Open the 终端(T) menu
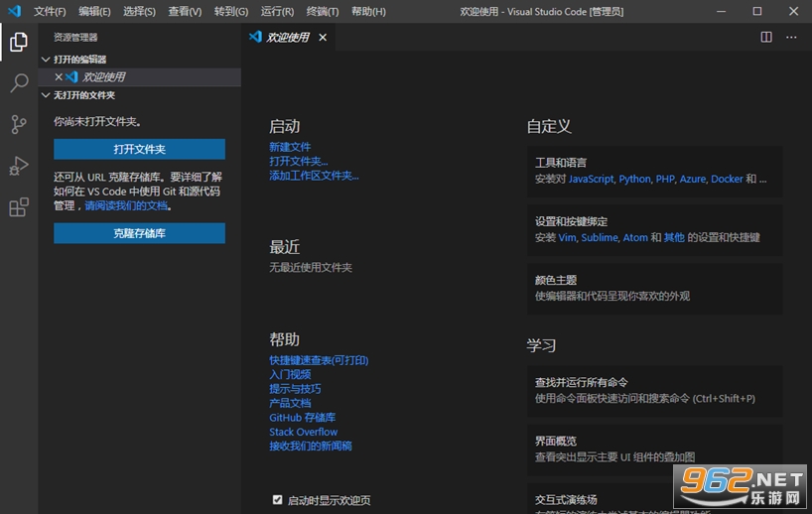 (x=322, y=11)
